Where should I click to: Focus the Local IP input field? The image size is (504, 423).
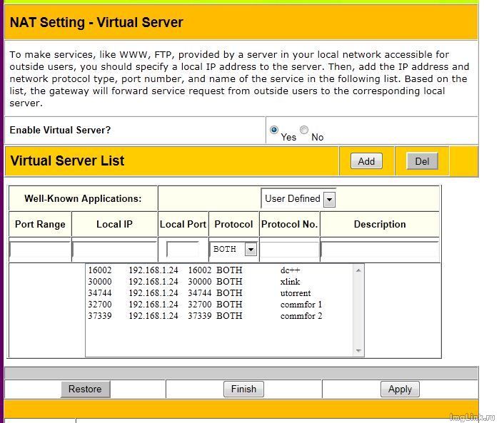tap(115, 249)
